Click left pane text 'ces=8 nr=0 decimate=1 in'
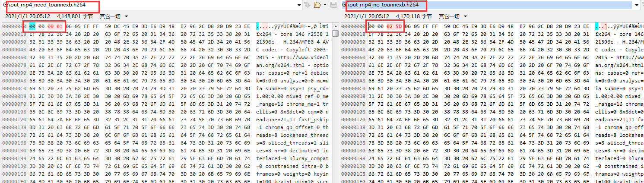The height and width of the screenshot is (183, 644). coord(292,151)
